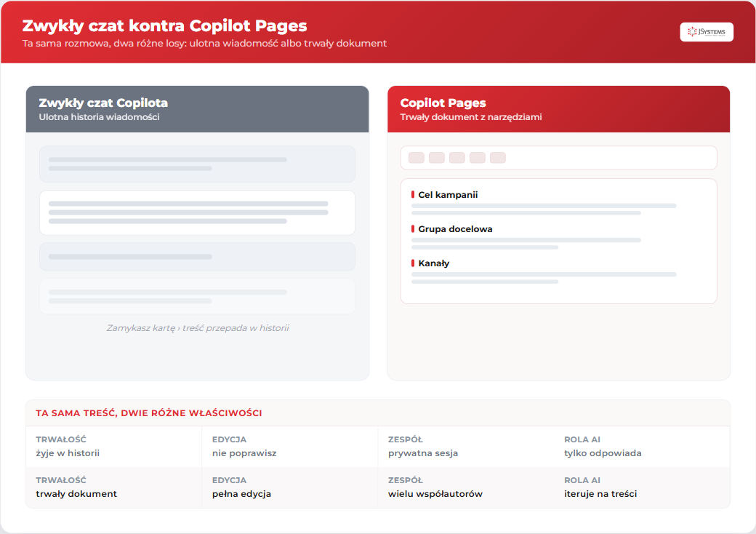Select the subtitle starting 'Ta sama rozmowa'
Screen dimensions: 756x534
point(204,44)
